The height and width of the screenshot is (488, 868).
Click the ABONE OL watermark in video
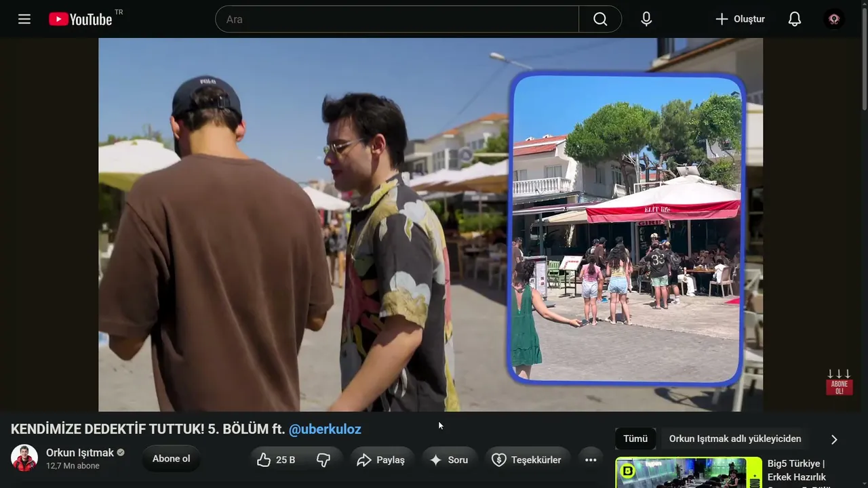[x=839, y=382]
